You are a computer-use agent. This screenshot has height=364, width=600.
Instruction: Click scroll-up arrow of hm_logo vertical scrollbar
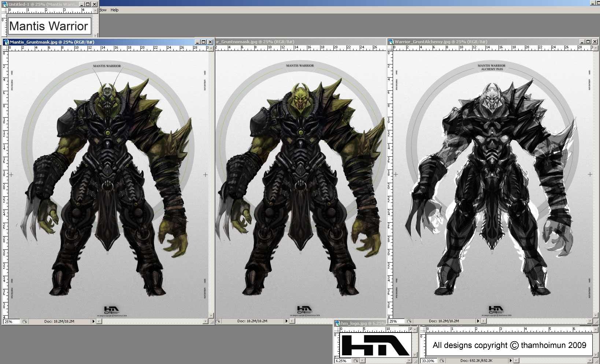(415, 329)
